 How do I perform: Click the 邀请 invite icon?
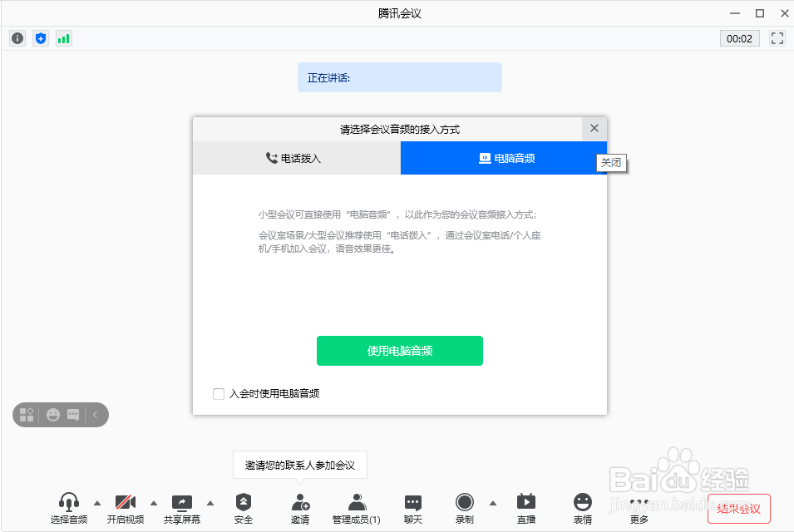(300, 508)
